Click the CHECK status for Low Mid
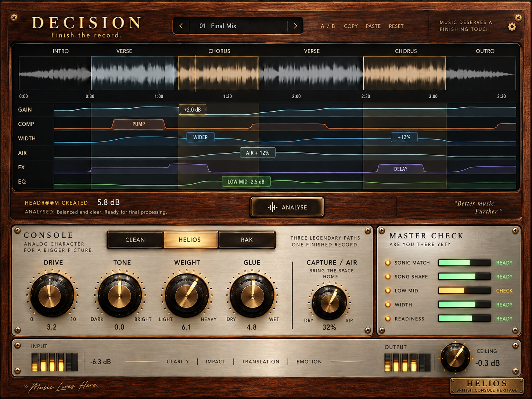The image size is (532, 399). pyautogui.click(x=504, y=291)
